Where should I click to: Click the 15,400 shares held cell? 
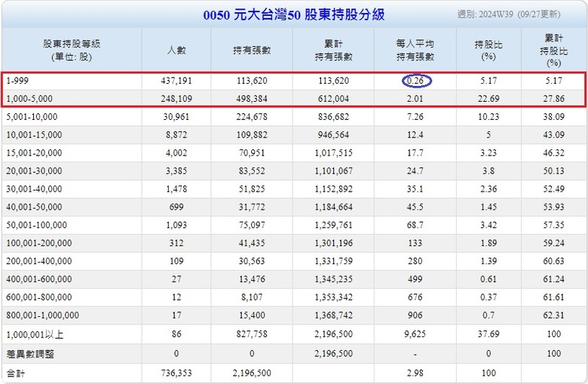(252, 315)
